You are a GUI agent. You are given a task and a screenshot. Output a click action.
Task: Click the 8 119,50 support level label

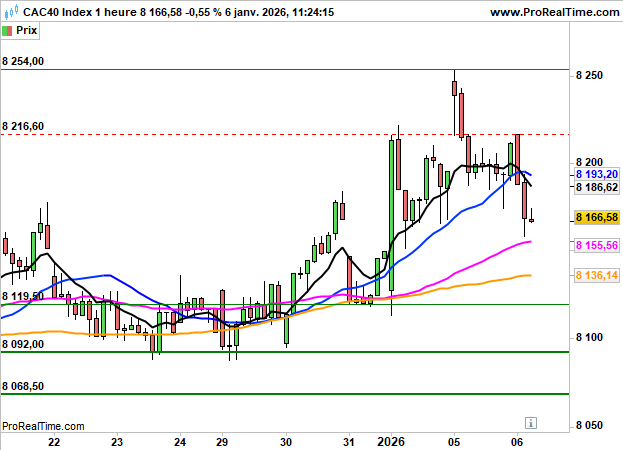point(23,296)
